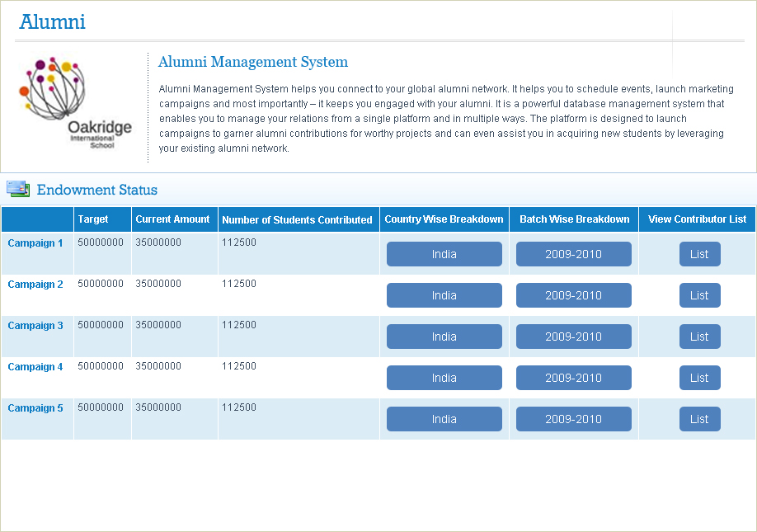This screenshot has width=757, height=532.
Task: Open Campaign 4 details
Action: click(35, 367)
